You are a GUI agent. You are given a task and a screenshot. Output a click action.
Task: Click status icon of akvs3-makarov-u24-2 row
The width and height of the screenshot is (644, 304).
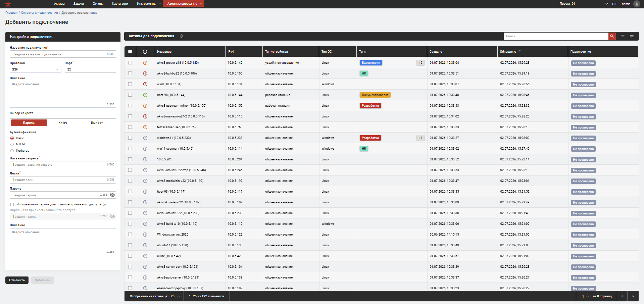pyautogui.click(x=145, y=116)
